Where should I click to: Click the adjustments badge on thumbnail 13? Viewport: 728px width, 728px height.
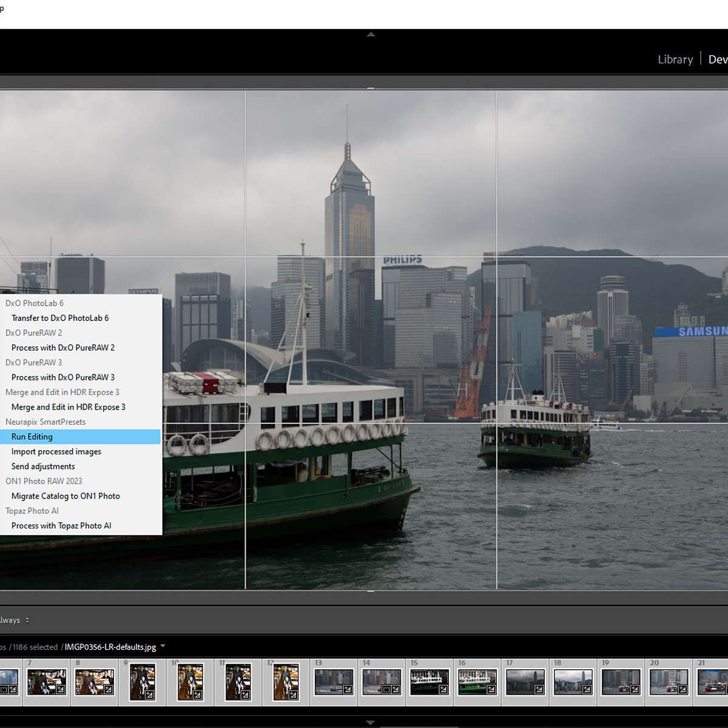point(348,689)
